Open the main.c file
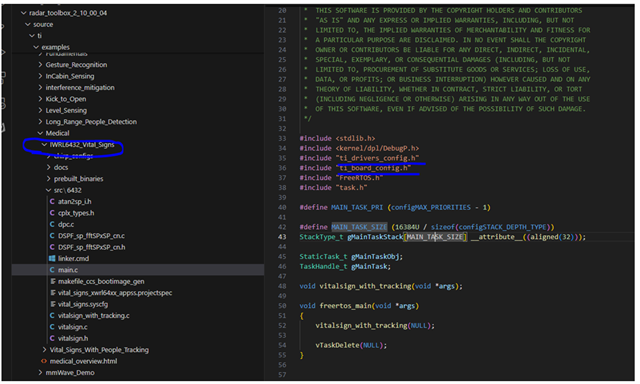The height and width of the screenshot is (384, 640). [67, 270]
